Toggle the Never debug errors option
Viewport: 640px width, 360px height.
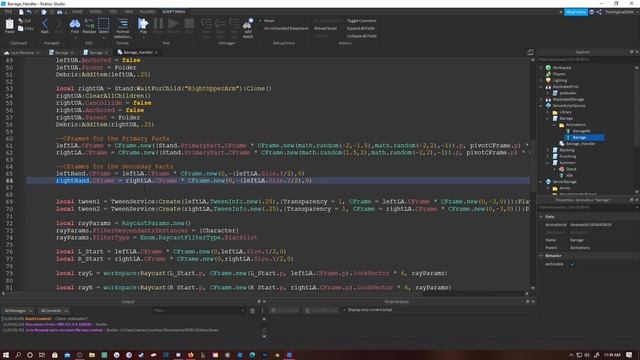coord(266,21)
